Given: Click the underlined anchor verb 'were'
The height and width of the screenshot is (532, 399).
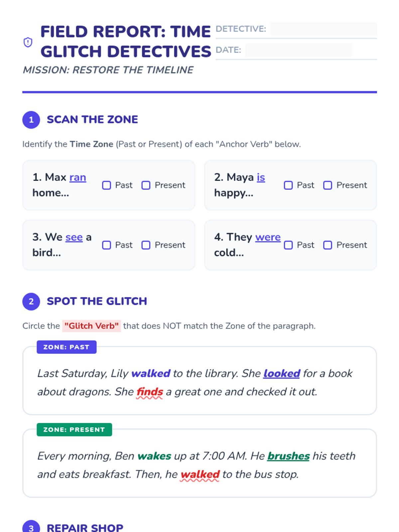Looking at the screenshot, I should click(x=268, y=237).
